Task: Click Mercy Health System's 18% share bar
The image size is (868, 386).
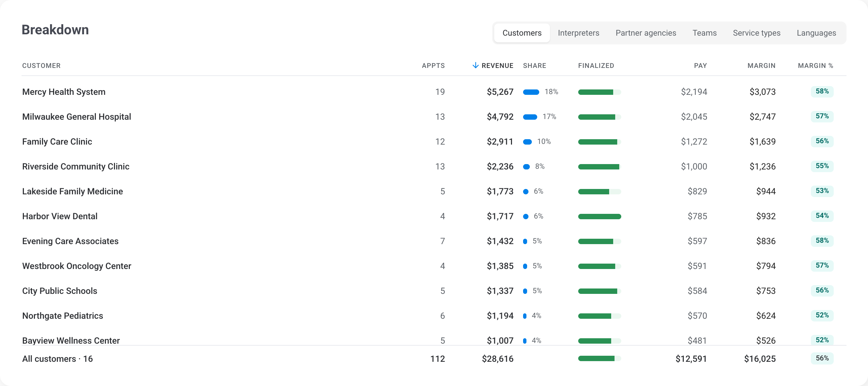Action: (x=531, y=92)
